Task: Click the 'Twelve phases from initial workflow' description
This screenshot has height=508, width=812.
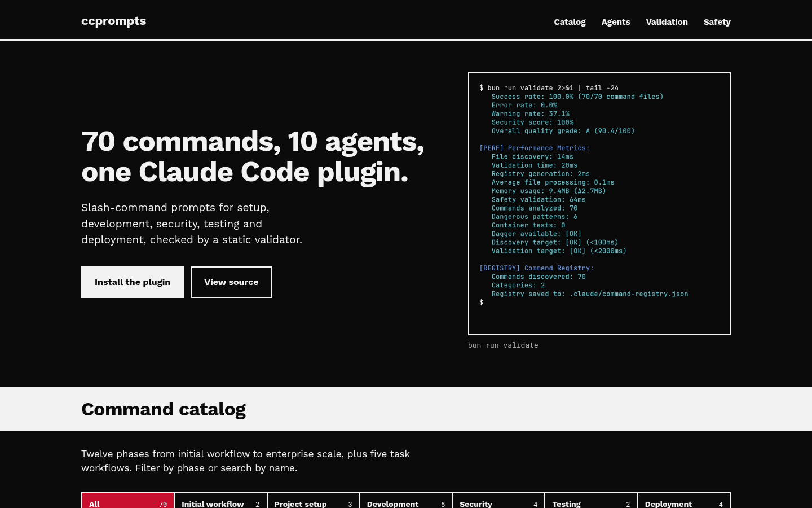Action: click(x=246, y=461)
